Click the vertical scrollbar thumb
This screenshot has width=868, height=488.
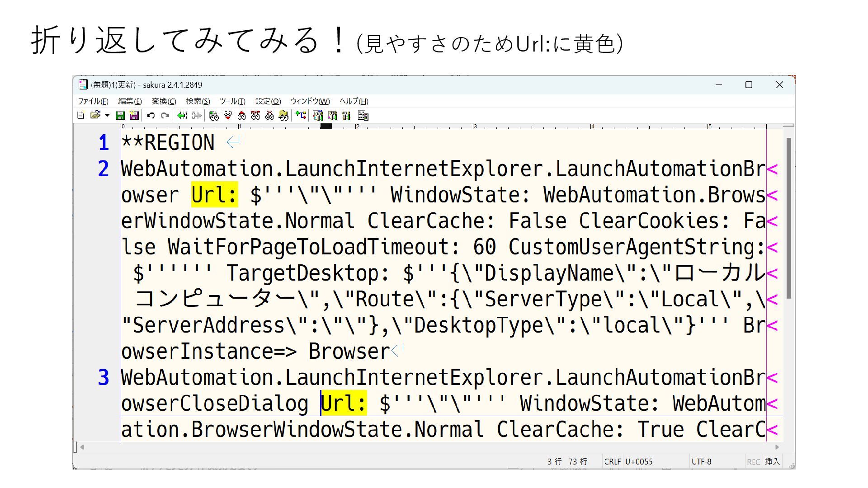(788, 218)
